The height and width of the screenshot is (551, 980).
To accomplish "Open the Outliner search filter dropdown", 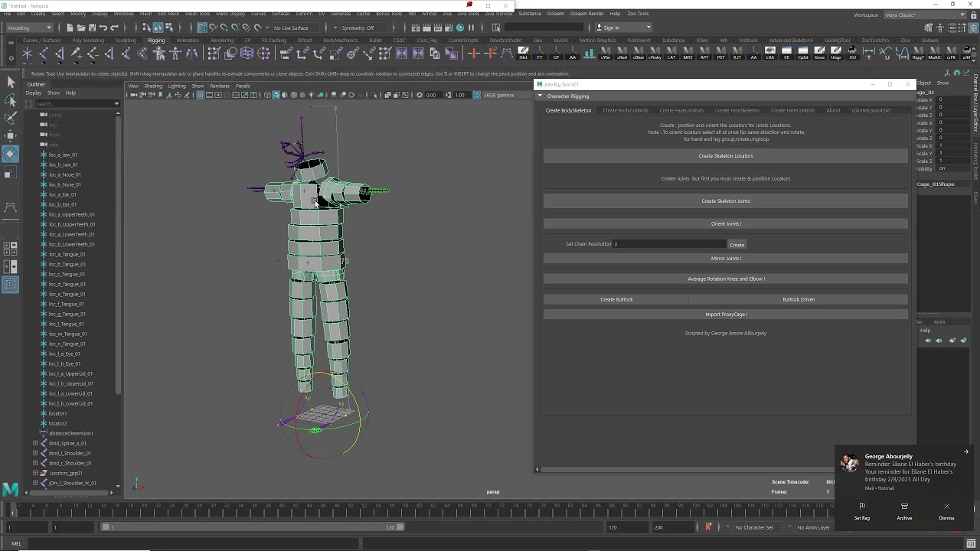I will point(116,103).
